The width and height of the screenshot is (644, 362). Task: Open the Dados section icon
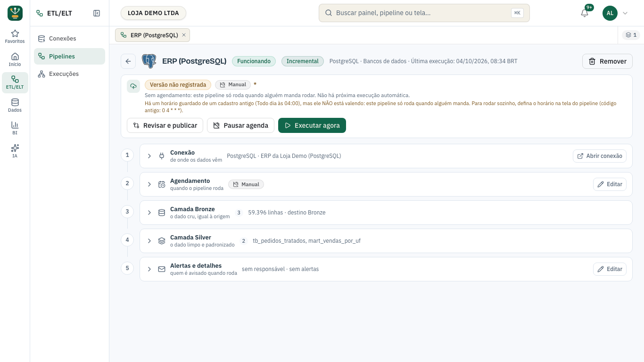tap(15, 105)
